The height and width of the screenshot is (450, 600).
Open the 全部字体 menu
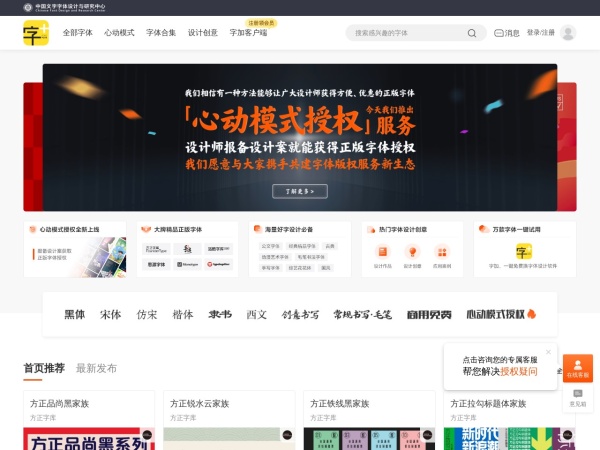point(77,33)
